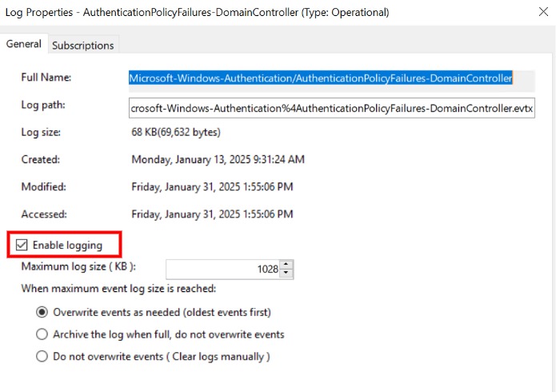This screenshot has height=392, width=556.
Task: Increase maximum log size with up arrow
Action: [x=287, y=265]
